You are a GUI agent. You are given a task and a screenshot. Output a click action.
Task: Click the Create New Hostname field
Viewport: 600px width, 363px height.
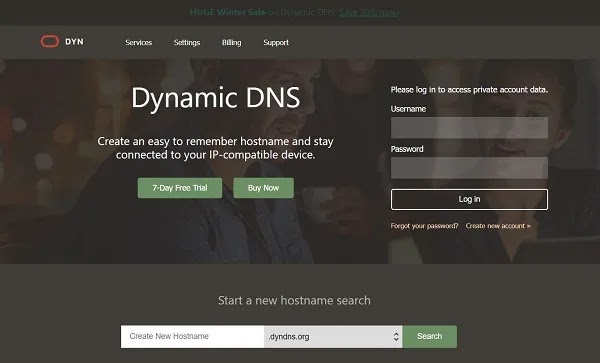192,337
